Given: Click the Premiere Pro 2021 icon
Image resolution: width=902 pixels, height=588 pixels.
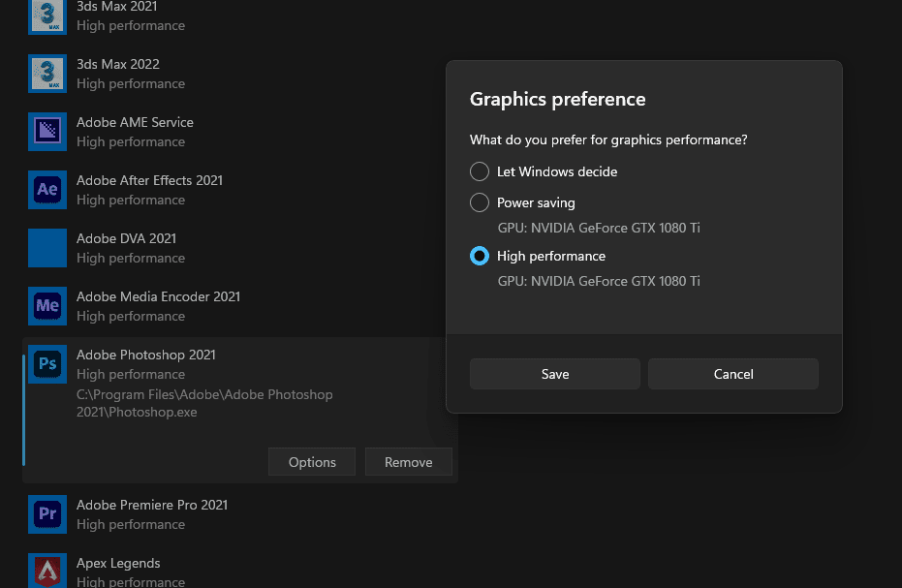Looking at the screenshot, I should pyautogui.click(x=47, y=514).
